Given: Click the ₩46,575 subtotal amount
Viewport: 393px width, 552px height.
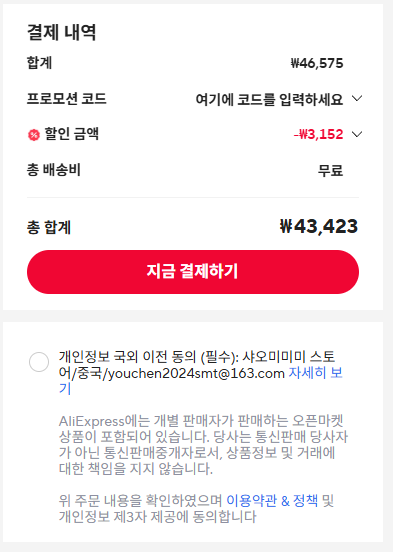Looking at the screenshot, I should coord(317,63).
